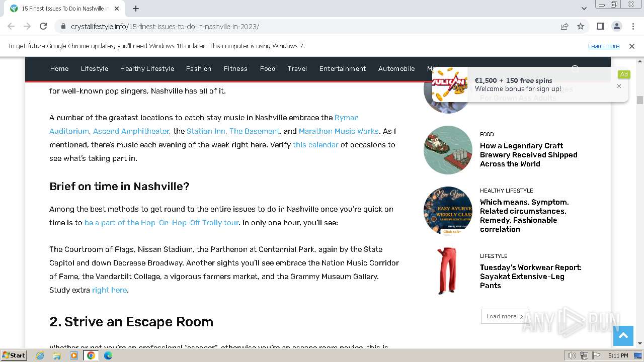
Task: Follow the Learn more link
Action: point(604,46)
